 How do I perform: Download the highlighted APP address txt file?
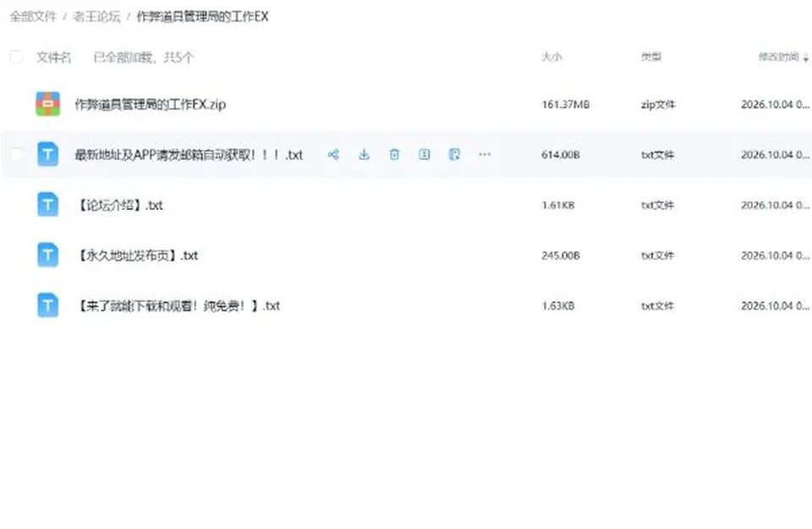coord(364,154)
